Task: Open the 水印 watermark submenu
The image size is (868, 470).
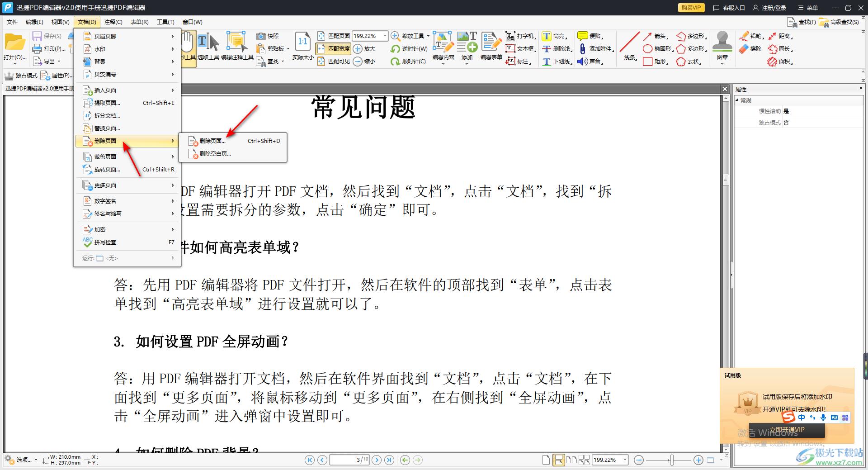Action: (x=127, y=49)
